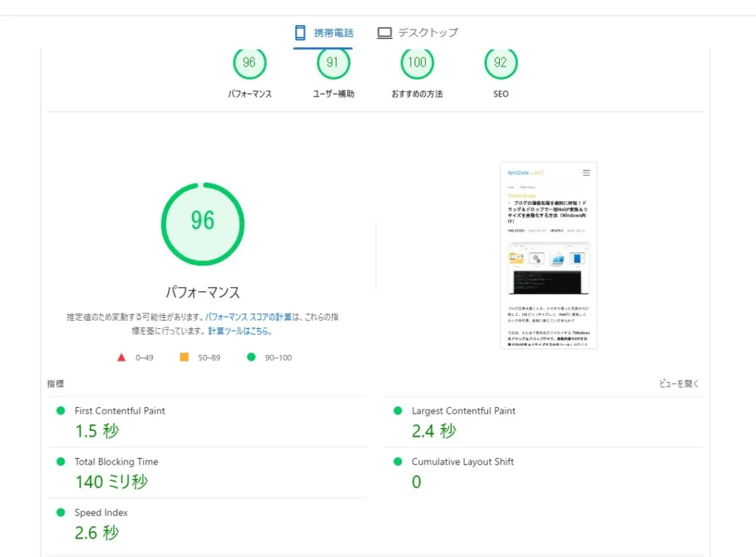The width and height of the screenshot is (756, 557).
Task: Click the SEO score circle showing 92
Action: pyautogui.click(x=501, y=63)
